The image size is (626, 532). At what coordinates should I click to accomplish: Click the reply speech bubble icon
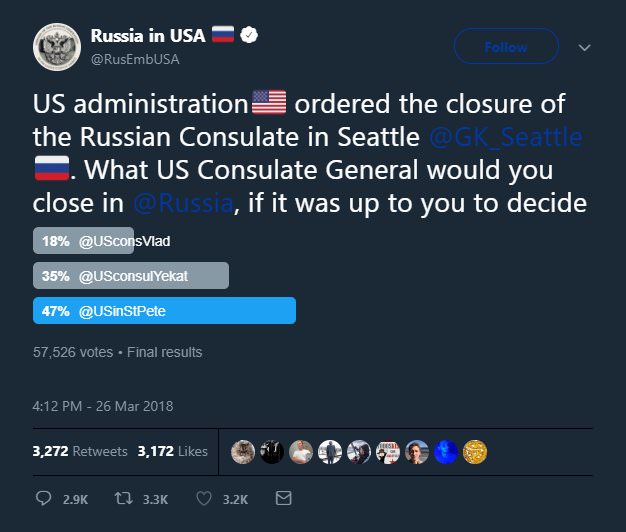click(x=43, y=498)
